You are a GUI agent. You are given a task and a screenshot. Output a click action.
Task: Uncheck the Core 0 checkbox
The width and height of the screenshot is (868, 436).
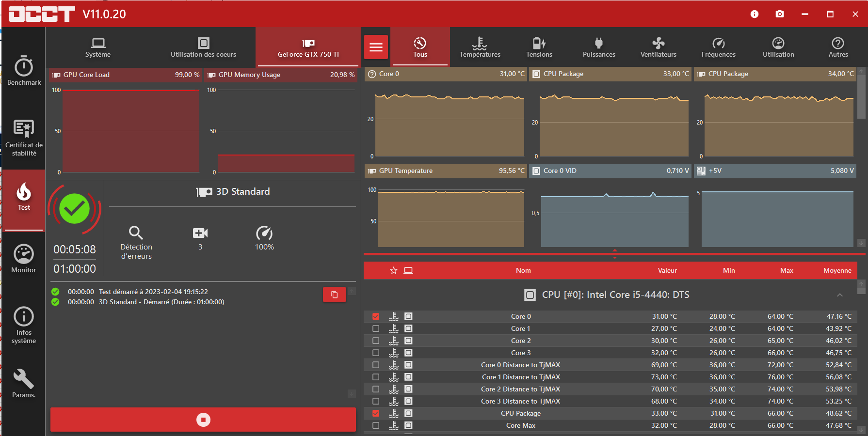tap(376, 316)
